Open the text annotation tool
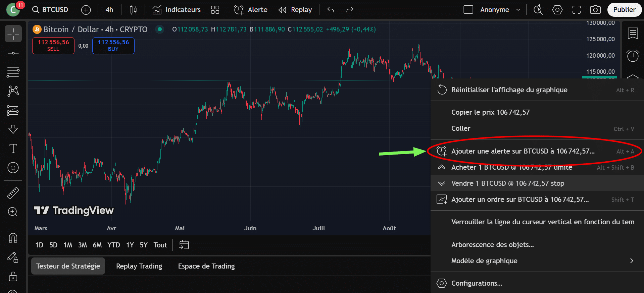 tap(13, 149)
